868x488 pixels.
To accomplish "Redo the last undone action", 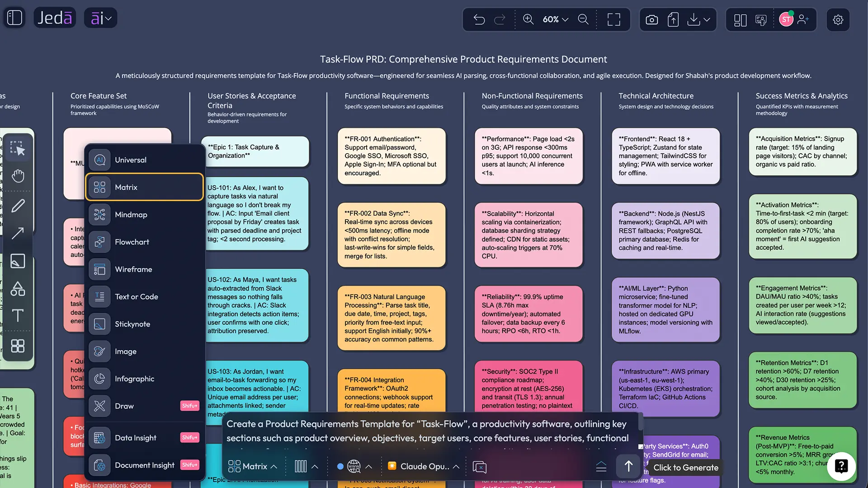I will pos(500,19).
